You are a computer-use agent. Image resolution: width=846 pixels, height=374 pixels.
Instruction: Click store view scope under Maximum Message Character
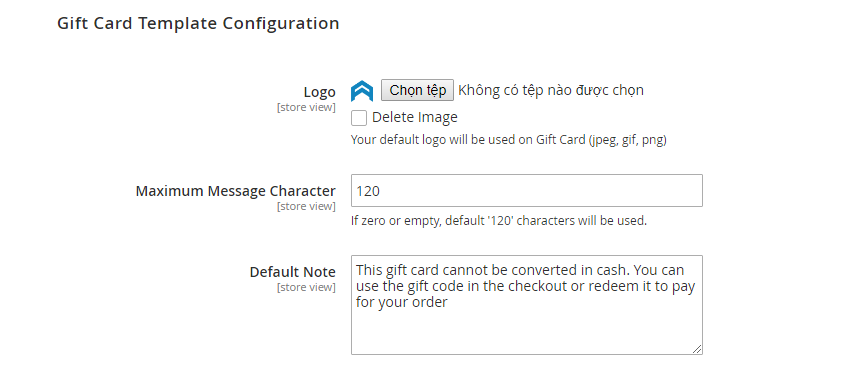coord(306,207)
